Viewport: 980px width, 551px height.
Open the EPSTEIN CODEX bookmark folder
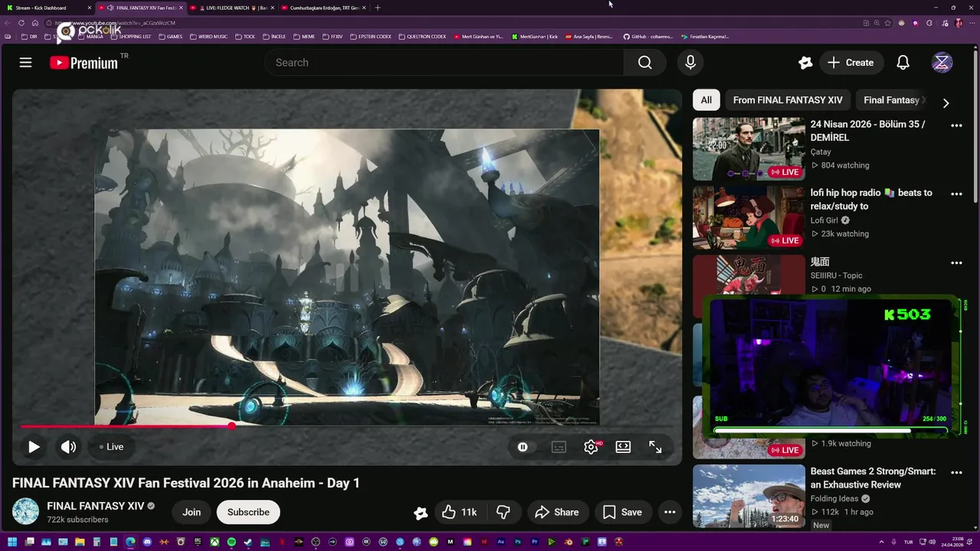(371, 36)
